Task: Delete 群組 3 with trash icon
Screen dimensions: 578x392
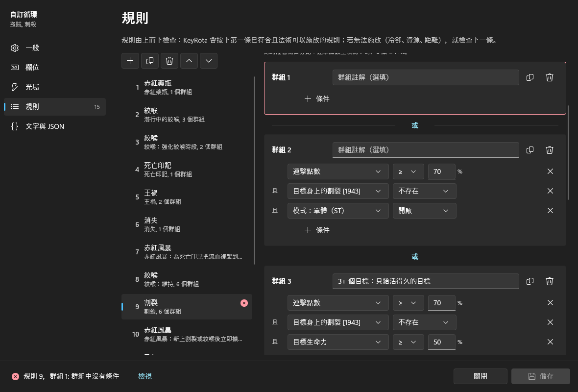Action: pos(549,281)
